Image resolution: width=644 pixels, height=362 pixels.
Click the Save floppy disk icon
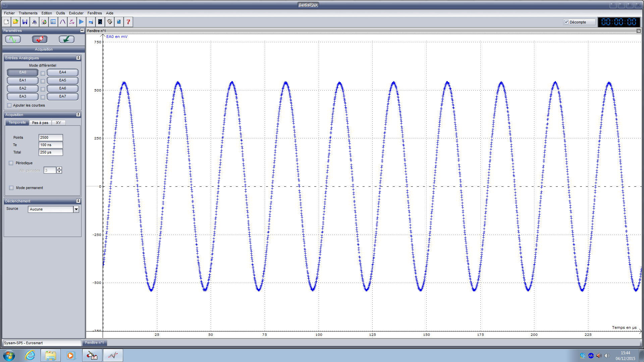[25, 22]
